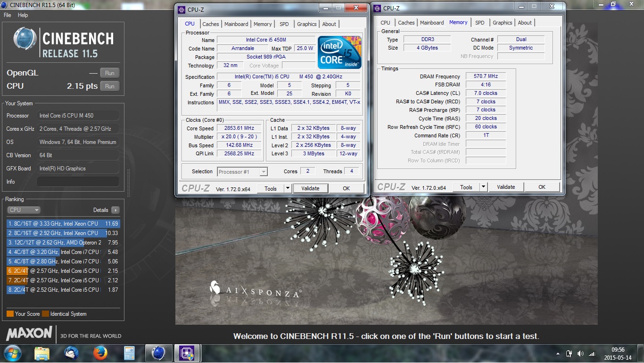Switch to CPU-Z via its taskbar icon

[x=187, y=353]
